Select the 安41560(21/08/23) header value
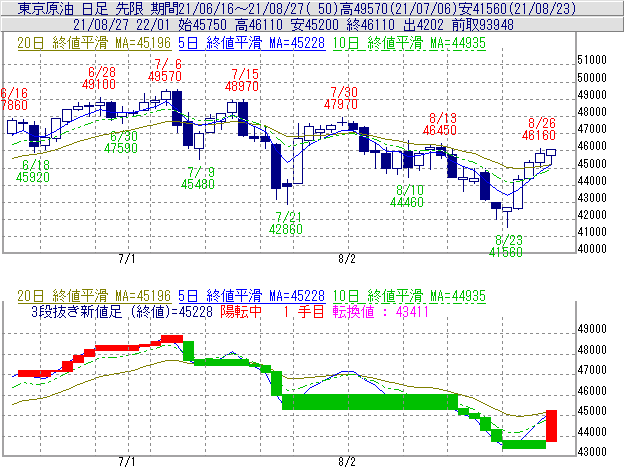The image size is (624, 475). pyautogui.click(x=516, y=8)
